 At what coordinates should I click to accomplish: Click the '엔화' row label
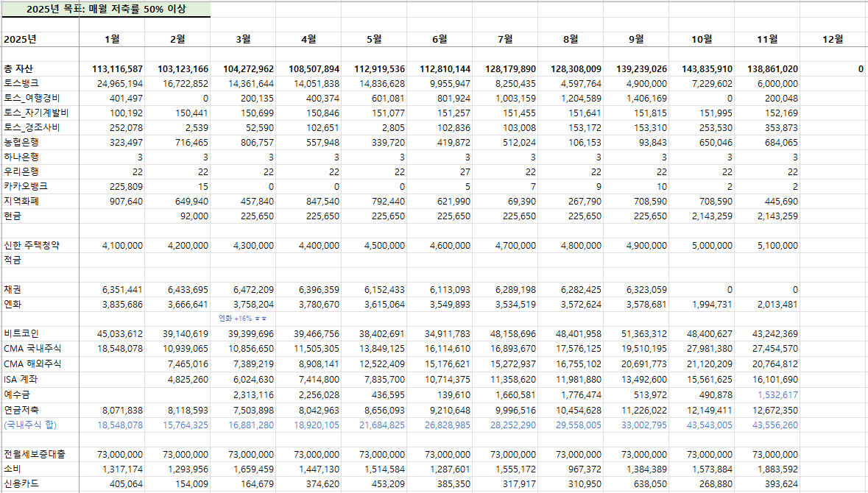pos(13,304)
